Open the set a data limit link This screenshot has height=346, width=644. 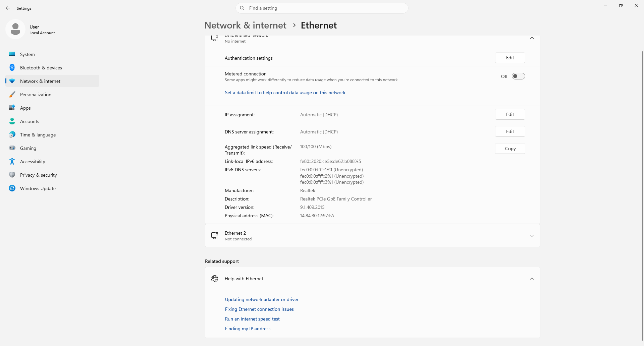click(x=285, y=93)
